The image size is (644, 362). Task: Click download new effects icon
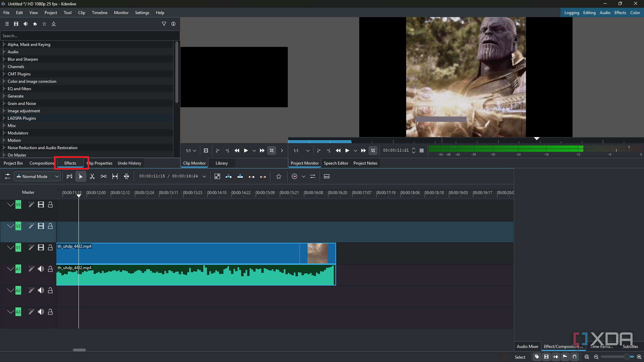pyautogui.click(x=54, y=24)
